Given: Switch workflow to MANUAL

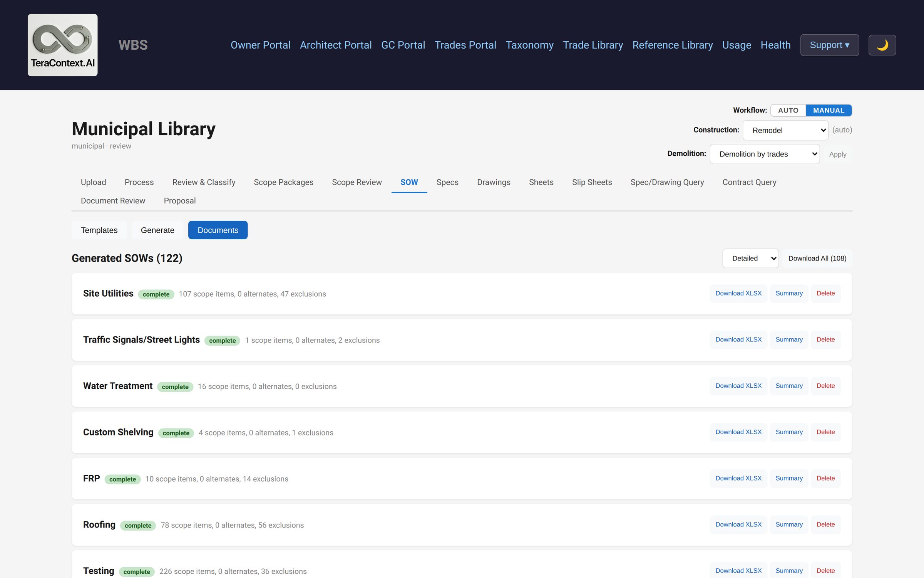Looking at the screenshot, I should [829, 110].
